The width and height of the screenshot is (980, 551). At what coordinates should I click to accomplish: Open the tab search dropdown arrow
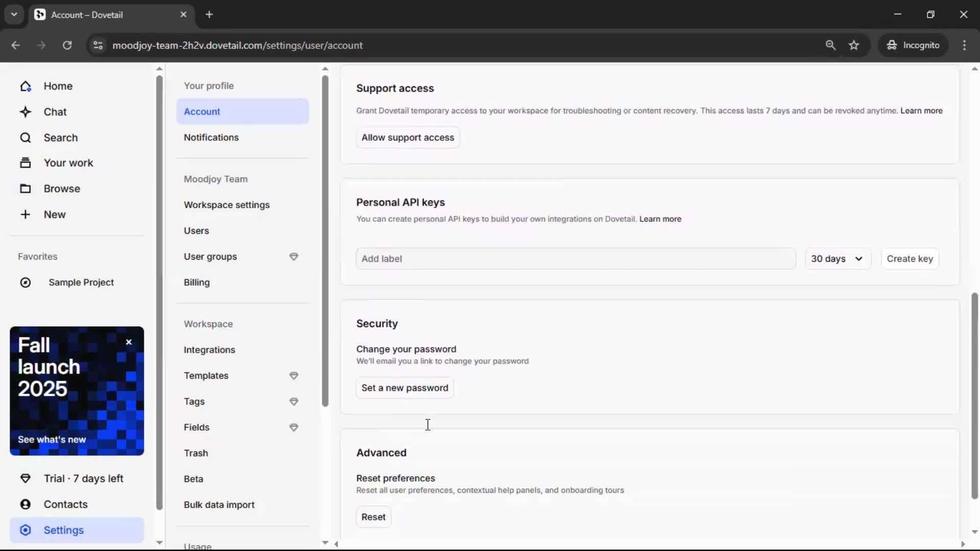[x=14, y=14]
